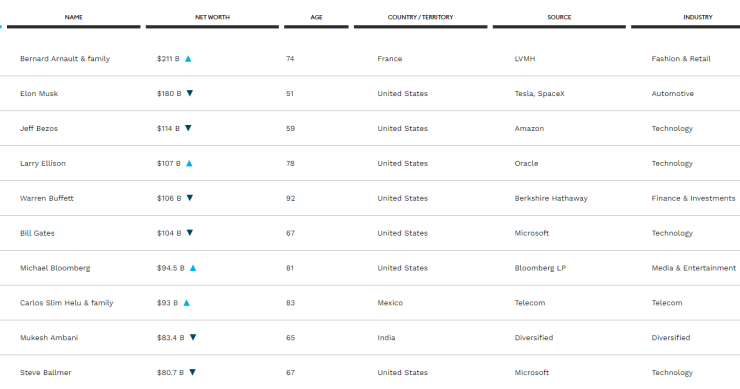Open the Elon Musk profile link

click(39, 93)
